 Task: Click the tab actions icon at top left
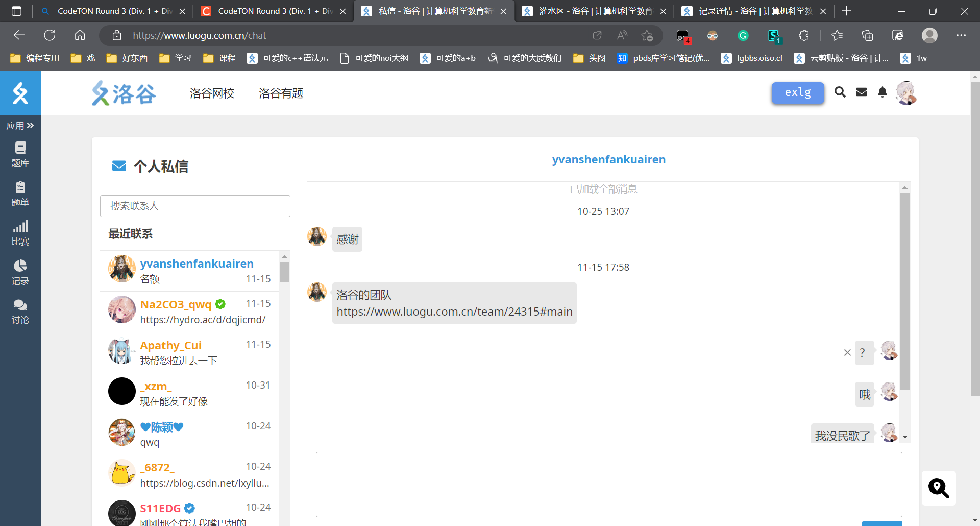[x=16, y=11]
